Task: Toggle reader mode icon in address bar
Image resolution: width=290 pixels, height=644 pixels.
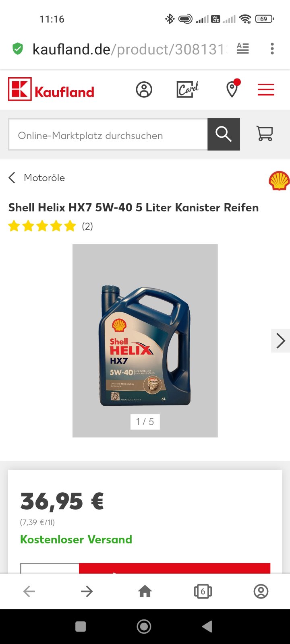Action: tap(242, 49)
